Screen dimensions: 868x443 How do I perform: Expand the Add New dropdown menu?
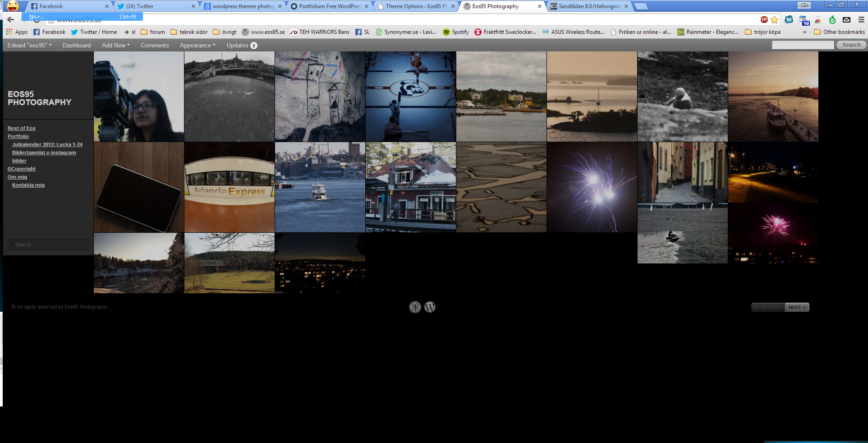pos(115,45)
